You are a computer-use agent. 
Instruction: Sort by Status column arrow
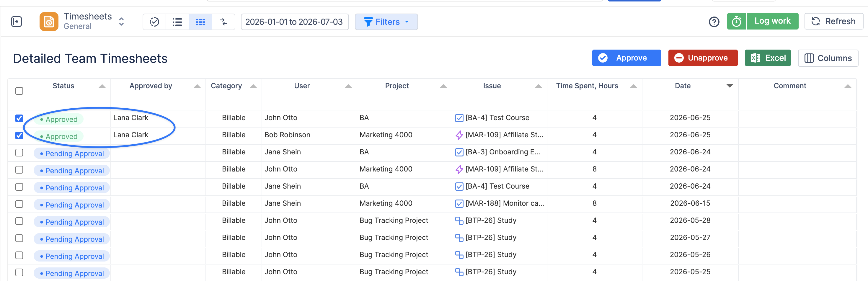pyautogui.click(x=102, y=86)
